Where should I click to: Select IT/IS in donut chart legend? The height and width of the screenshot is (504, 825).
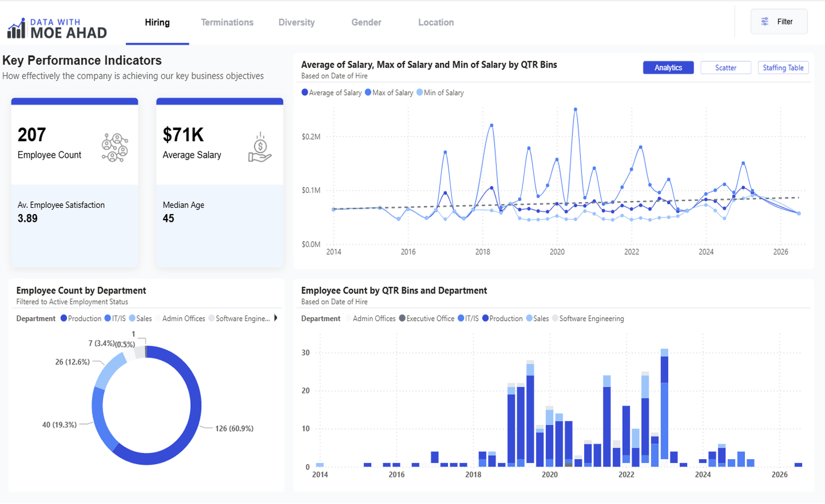[x=115, y=318]
